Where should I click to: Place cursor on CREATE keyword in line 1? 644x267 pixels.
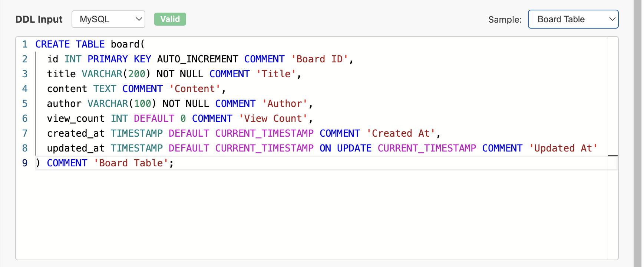click(52, 44)
